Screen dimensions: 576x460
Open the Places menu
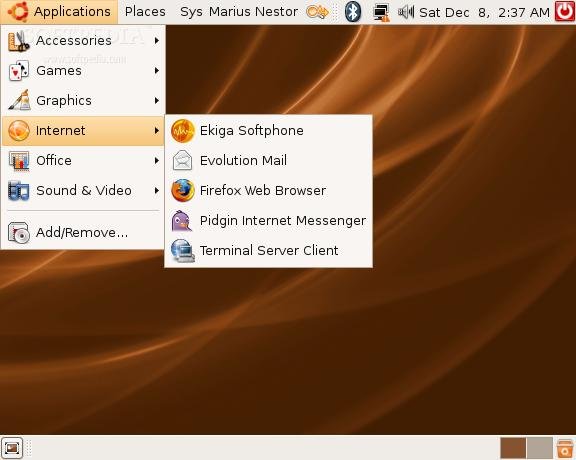pyautogui.click(x=145, y=11)
